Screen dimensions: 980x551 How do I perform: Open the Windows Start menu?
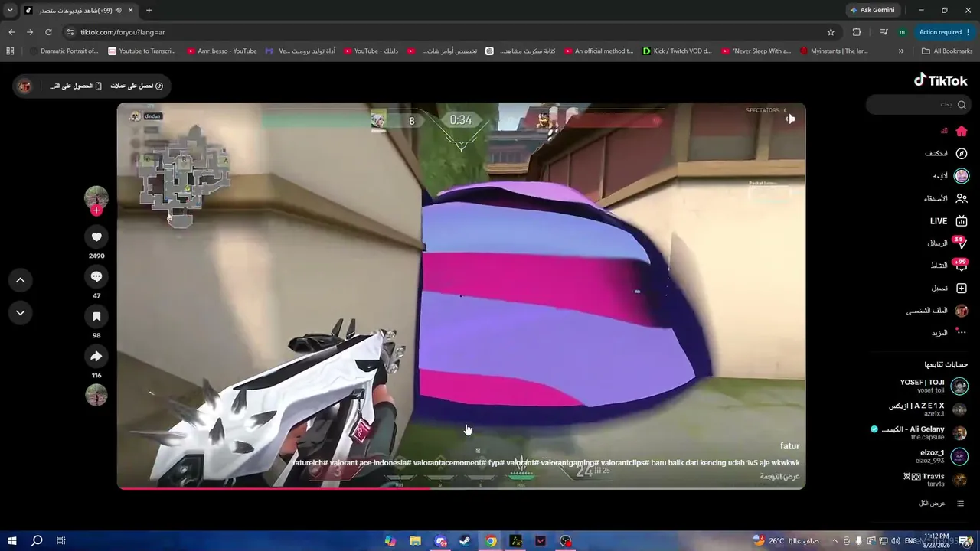(x=12, y=541)
